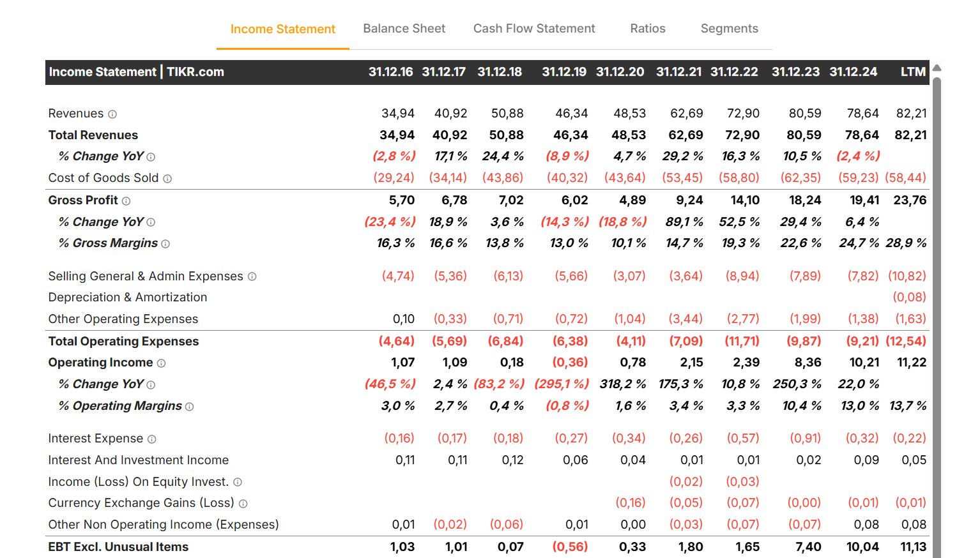Show info for % Operating Margins
The image size is (980, 558).
coord(189,407)
